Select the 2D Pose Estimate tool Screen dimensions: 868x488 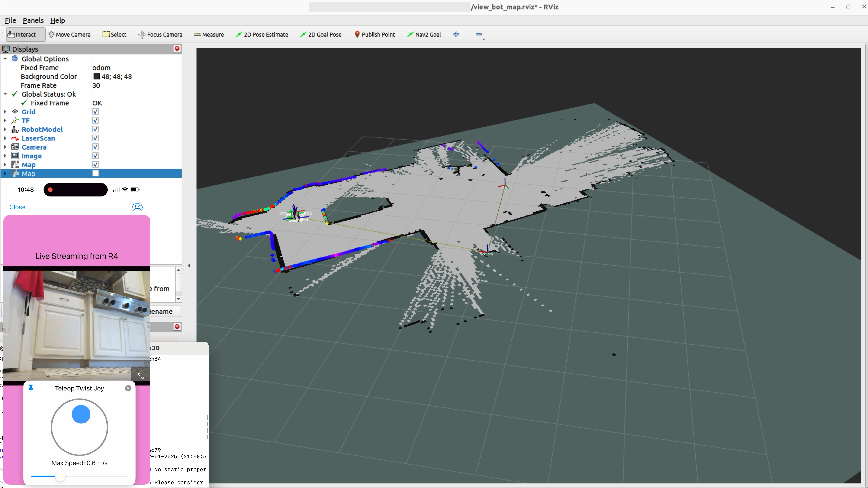point(262,34)
